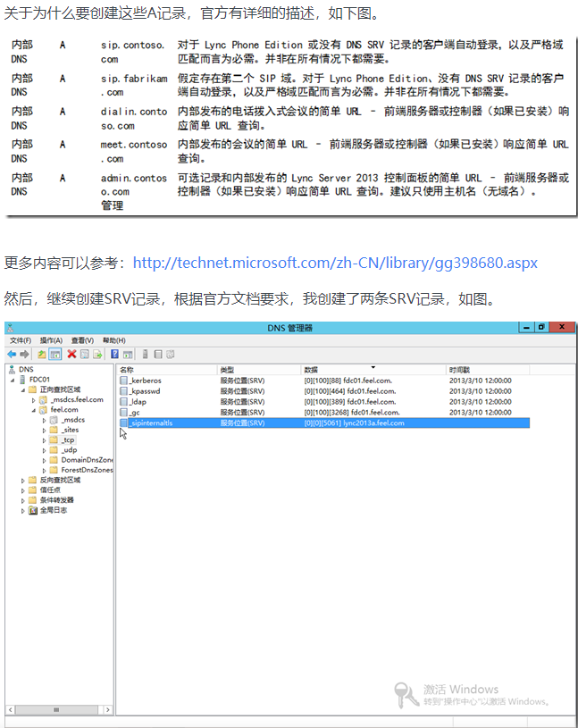The image size is (578, 728).
Task: Select the _ldap record name
Action: pos(138,402)
